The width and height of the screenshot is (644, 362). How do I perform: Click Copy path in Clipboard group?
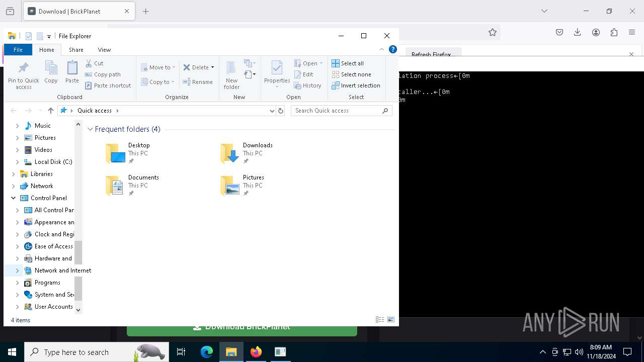pos(103,74)
